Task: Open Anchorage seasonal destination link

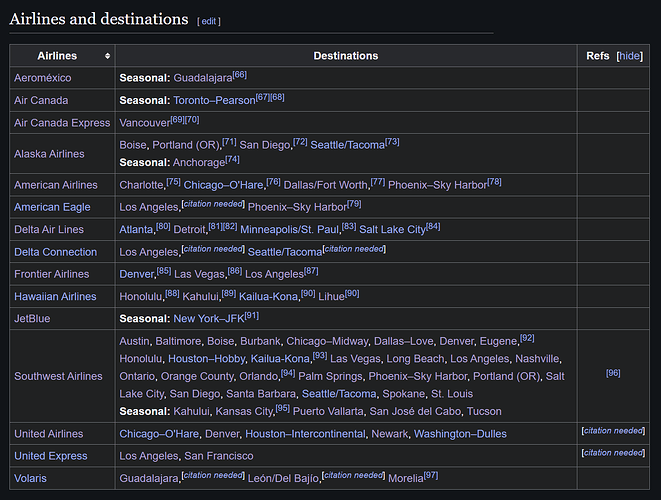Action: click(199, 163)
